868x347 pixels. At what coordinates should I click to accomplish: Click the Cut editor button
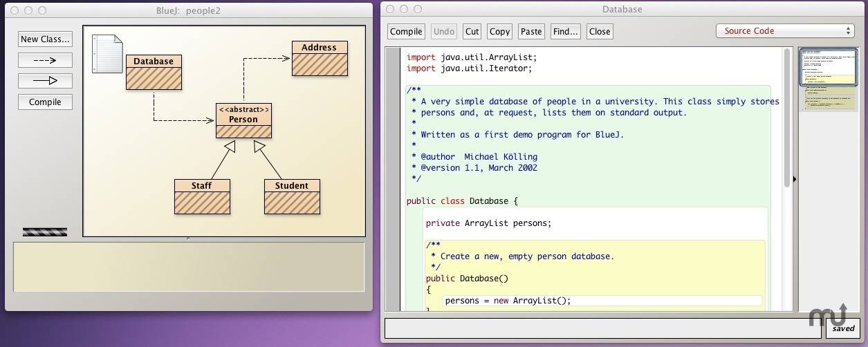click(x=472, y=31)
